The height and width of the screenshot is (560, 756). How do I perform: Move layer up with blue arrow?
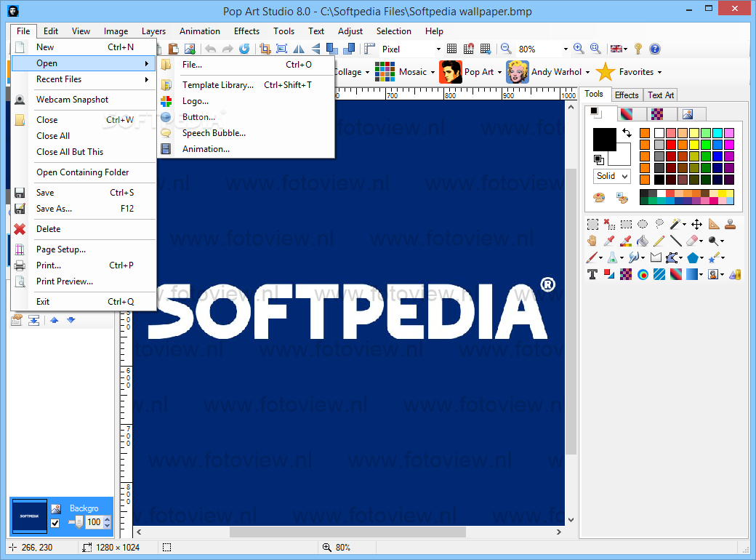pyautogui.click(x=54, y=320)
